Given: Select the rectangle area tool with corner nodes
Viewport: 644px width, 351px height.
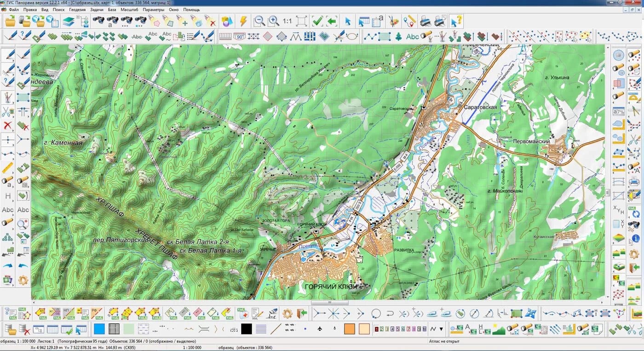Looking at the screenshot, I should [x=384, y=36].
